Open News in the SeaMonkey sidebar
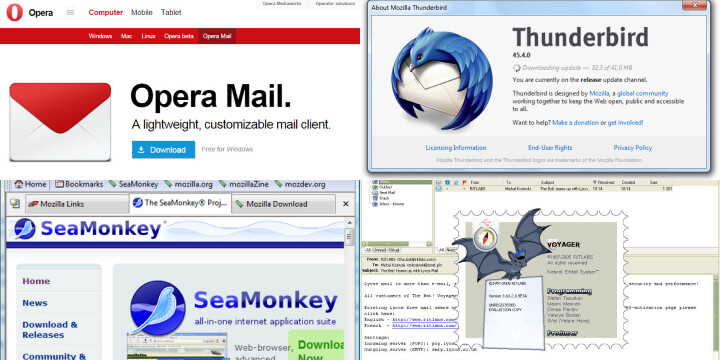Screen dimensions: 720x360 pyautogui.click(x=35, y=303)
